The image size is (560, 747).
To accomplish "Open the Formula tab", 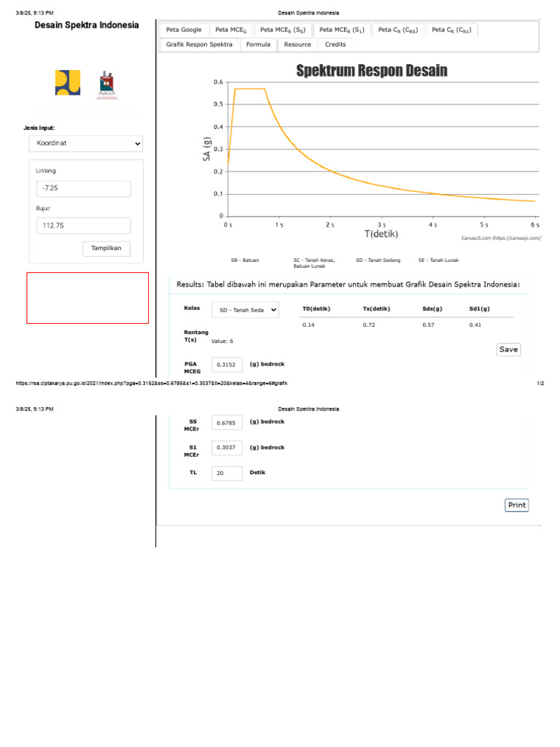I will (x=258, y=44).
